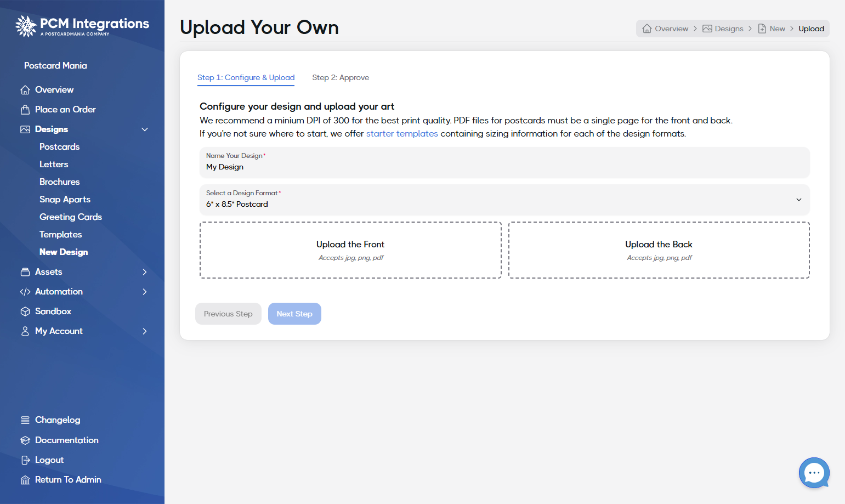This screenshot has width=845, height=504.
Task: Expand the Automation submenu chevron
Action: 145,292
